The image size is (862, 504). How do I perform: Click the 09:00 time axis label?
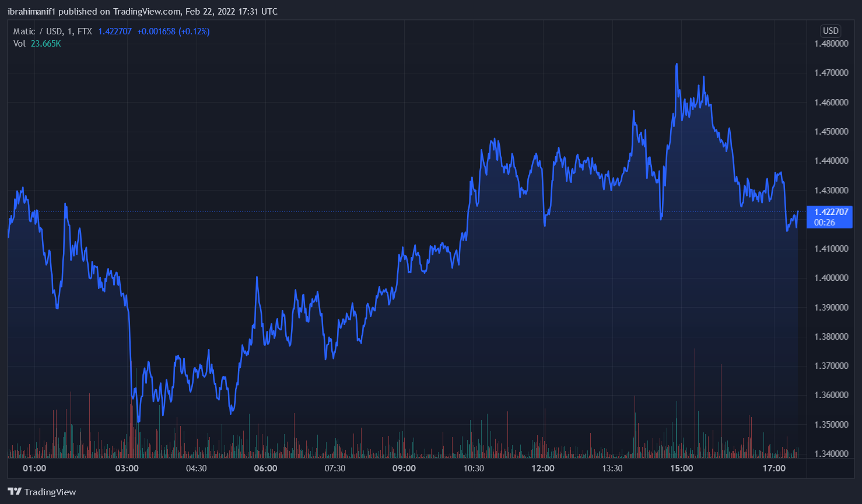coord(404,468)
